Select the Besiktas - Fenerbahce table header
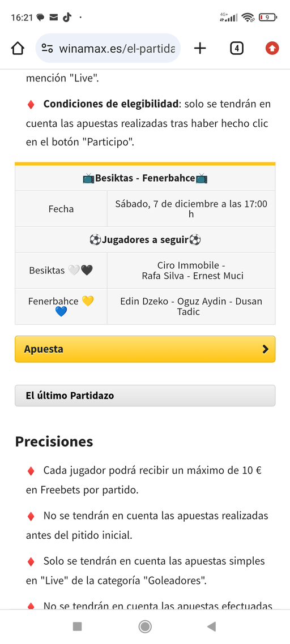The width and height of the screenshot is (290, 644). tap(145, 178)
